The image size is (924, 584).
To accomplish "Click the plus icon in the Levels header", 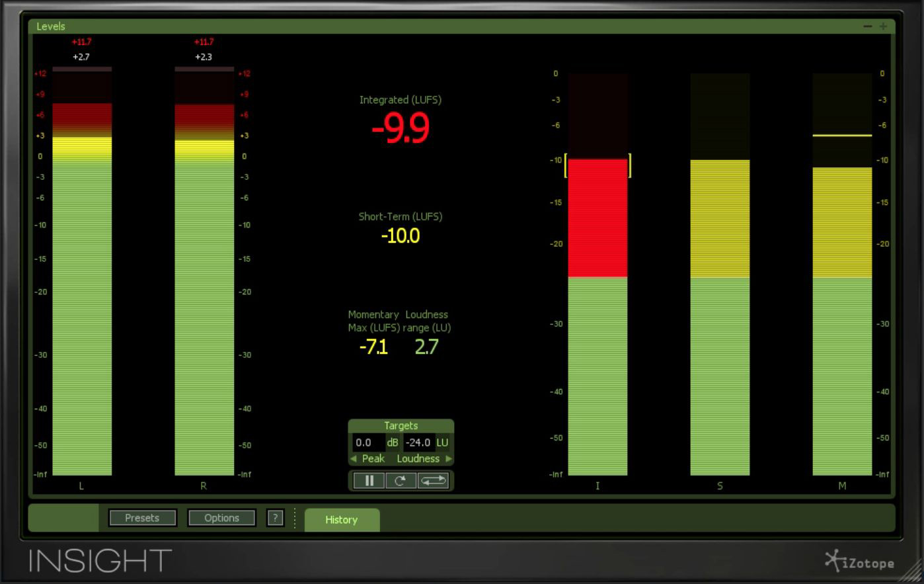I will coord(883,26).
